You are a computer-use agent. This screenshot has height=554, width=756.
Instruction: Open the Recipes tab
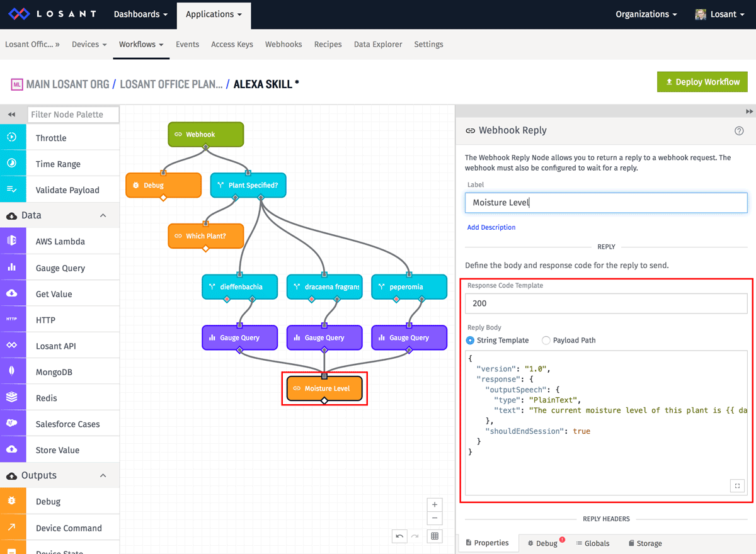pos(328,44)
